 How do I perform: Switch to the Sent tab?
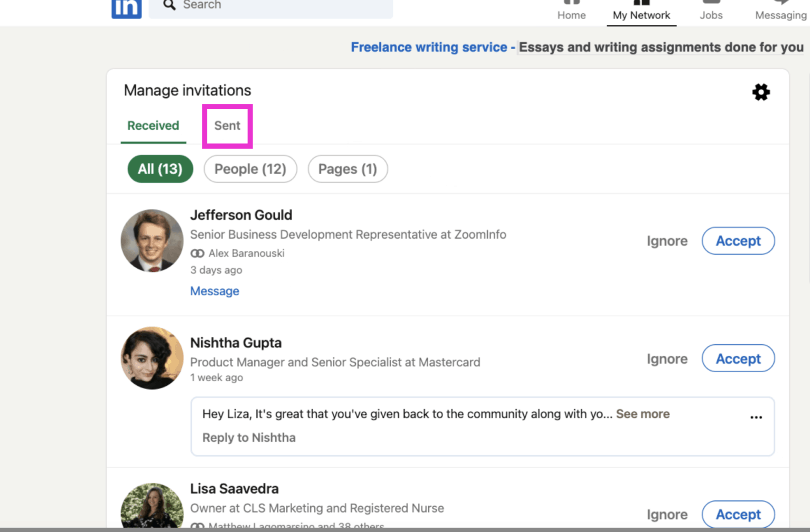click(227, 126)
